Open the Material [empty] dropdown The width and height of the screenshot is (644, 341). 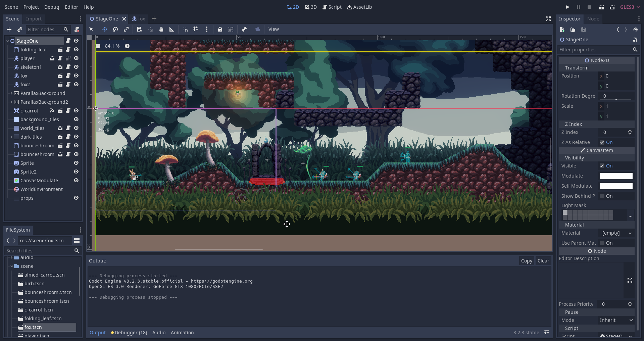coord(616,233)
